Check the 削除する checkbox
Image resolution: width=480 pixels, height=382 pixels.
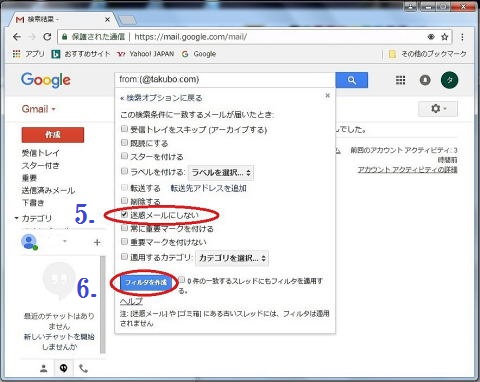coord(124,200)
